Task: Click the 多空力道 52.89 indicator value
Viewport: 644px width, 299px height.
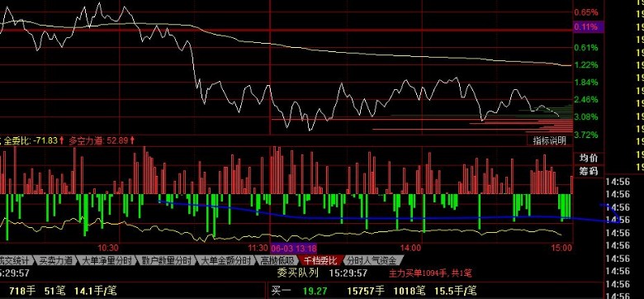Action: (102, 141)
